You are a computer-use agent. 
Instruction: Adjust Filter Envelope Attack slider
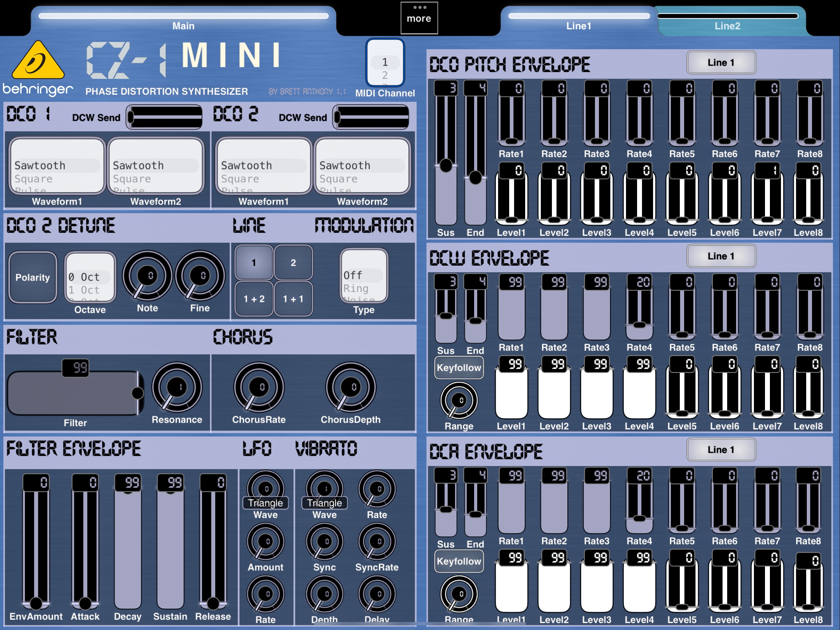85,541
